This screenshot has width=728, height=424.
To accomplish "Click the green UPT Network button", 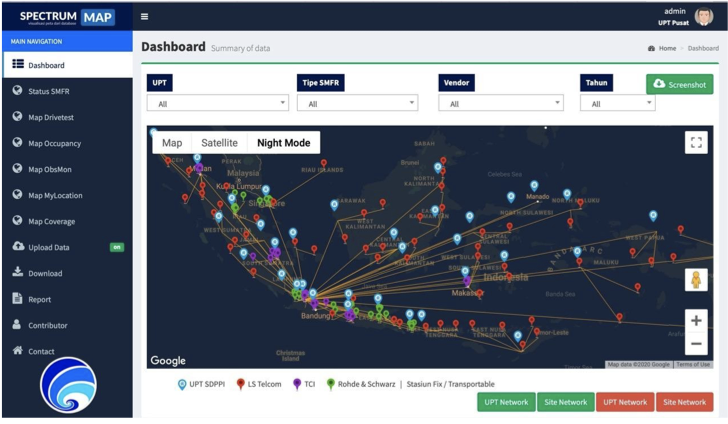I will pyautogui.click(x=506, y=402).
